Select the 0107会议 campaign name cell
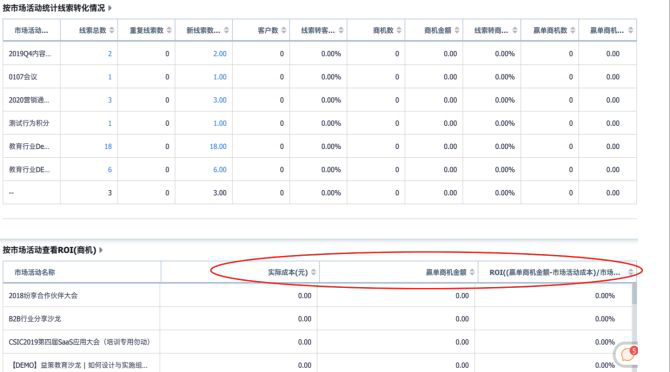Screen dimensions: 670x372 [23, 77]
